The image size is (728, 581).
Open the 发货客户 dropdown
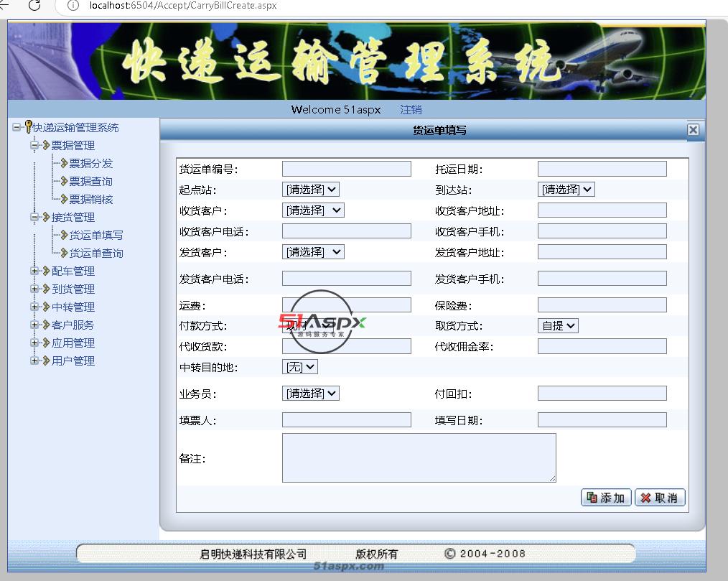point(314,252)
